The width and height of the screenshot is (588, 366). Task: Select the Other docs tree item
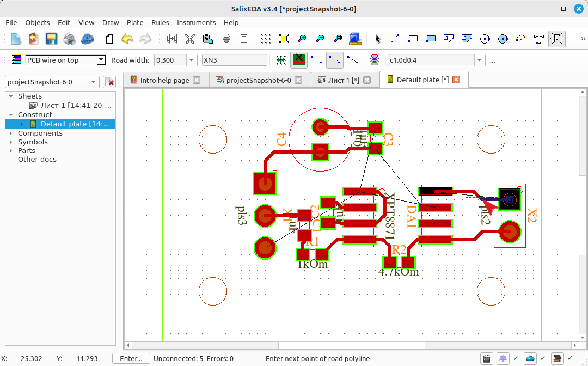coord(37,160)
